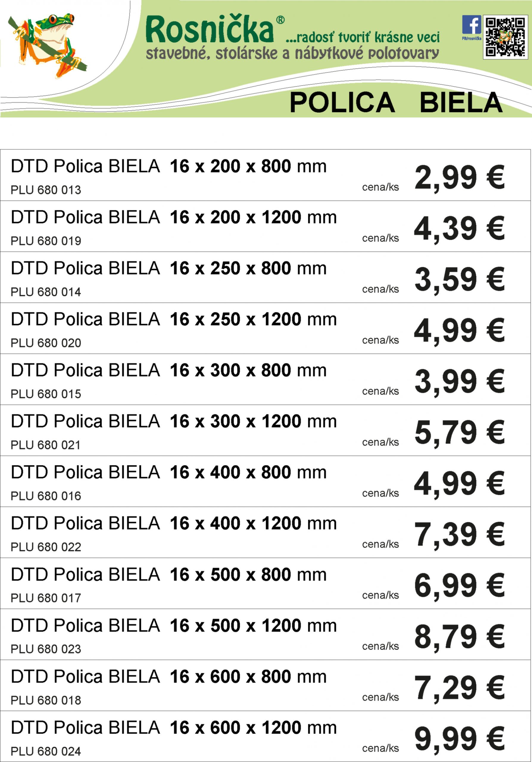Click PLU 680 016 code

click(46, 496)
